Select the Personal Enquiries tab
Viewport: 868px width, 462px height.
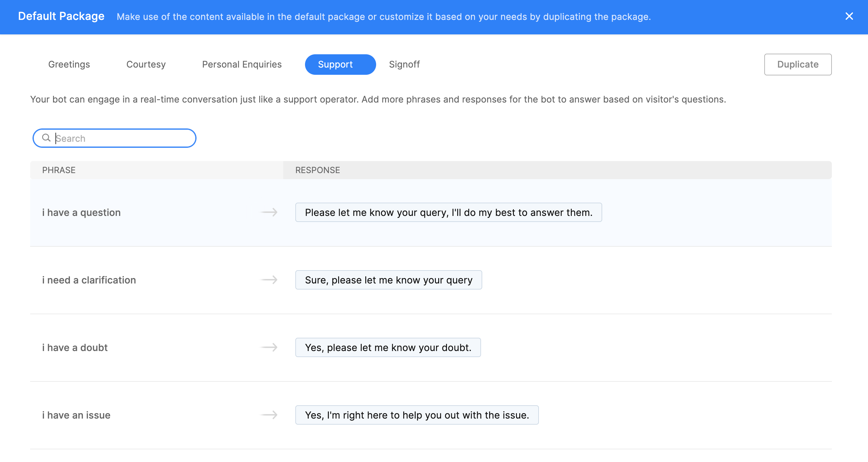pyautogui.click(x=242, y=65)
